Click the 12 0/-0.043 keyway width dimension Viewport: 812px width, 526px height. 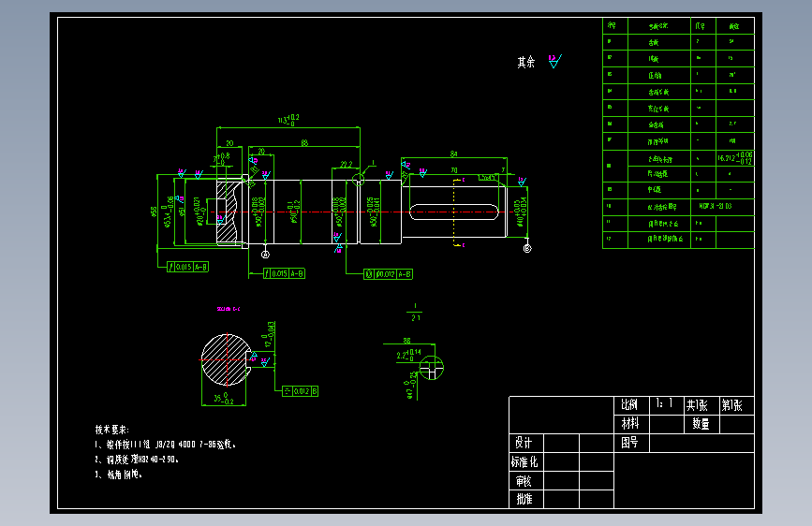click(270, 334)
